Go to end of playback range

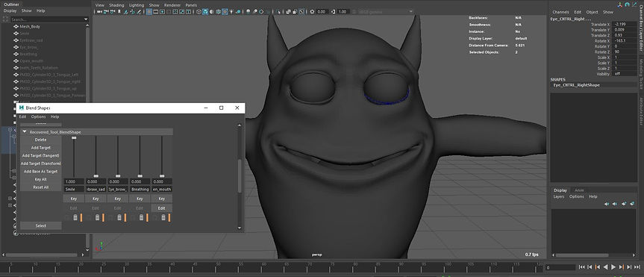[x=637, y=267]
